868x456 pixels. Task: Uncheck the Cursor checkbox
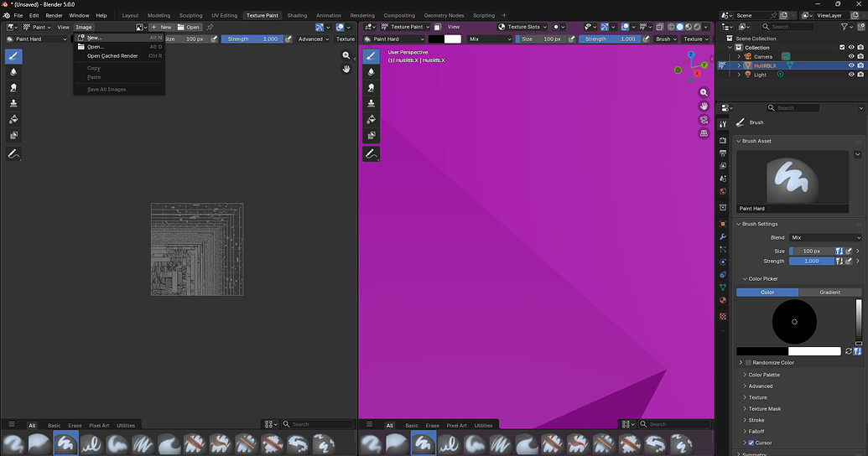click(751, 443)
